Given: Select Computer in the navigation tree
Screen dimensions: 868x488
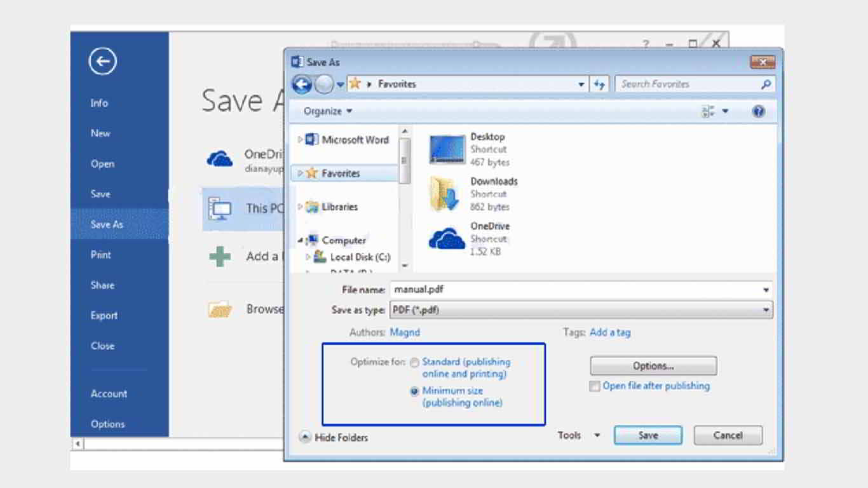Looking at the screenshot, I should tap(344, 241).
